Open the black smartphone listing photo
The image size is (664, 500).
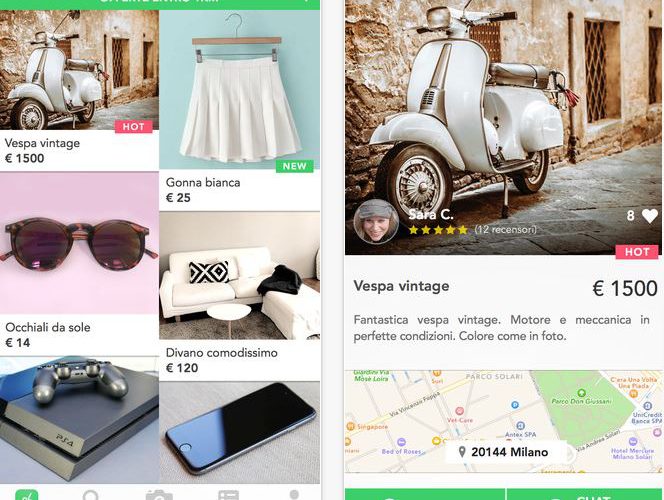(x=239, y=433)
